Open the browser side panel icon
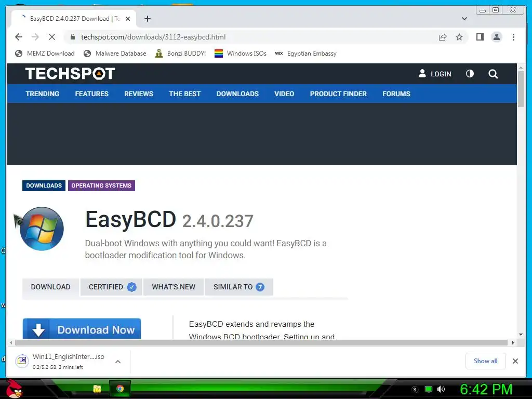The image size is (532, 399). (x=480, y=37)
